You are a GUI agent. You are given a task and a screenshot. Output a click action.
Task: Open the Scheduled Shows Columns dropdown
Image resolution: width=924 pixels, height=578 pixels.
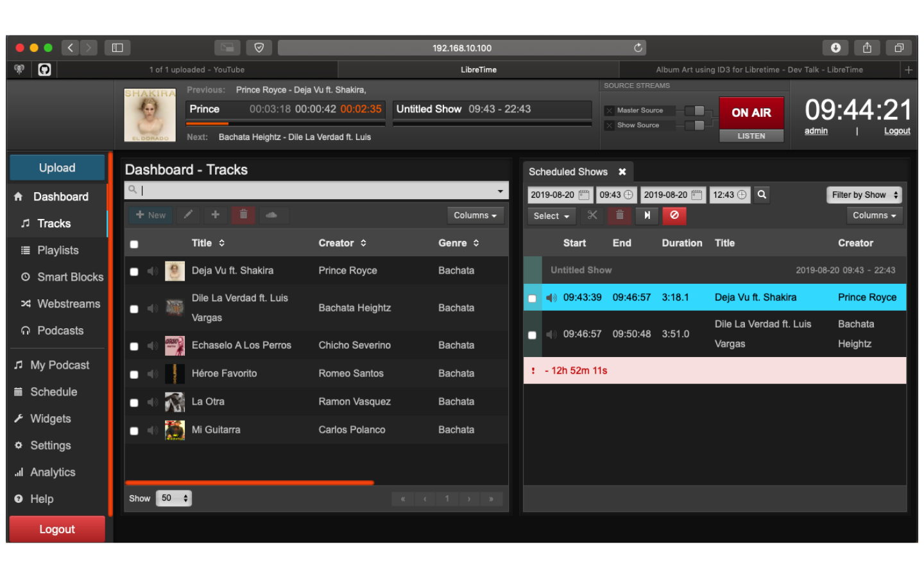(x=874, y=216)
